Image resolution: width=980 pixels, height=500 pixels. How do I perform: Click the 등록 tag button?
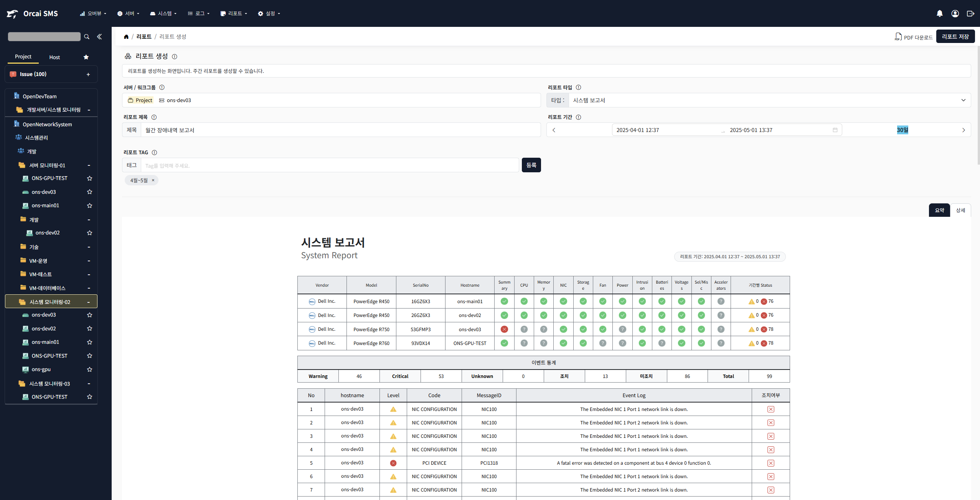[531, 165]
